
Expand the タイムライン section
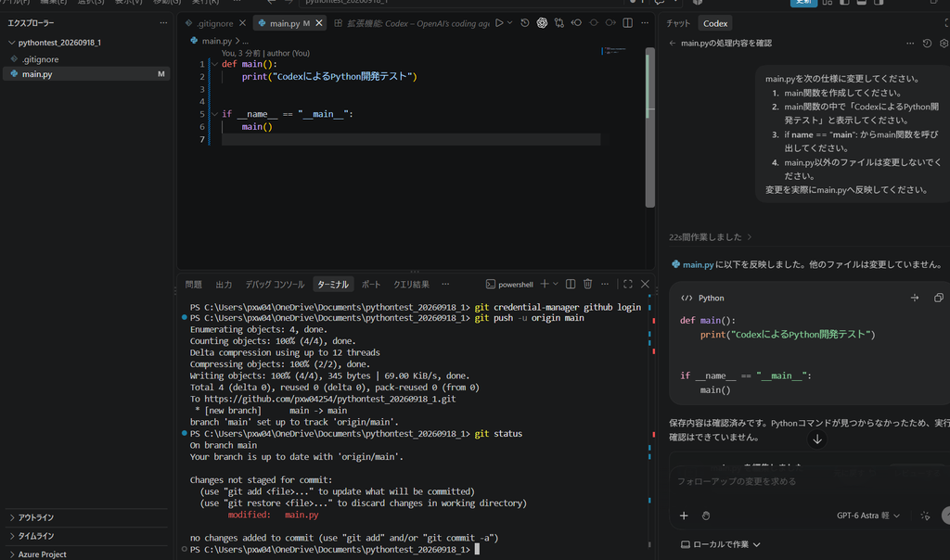tap(36, 536)
